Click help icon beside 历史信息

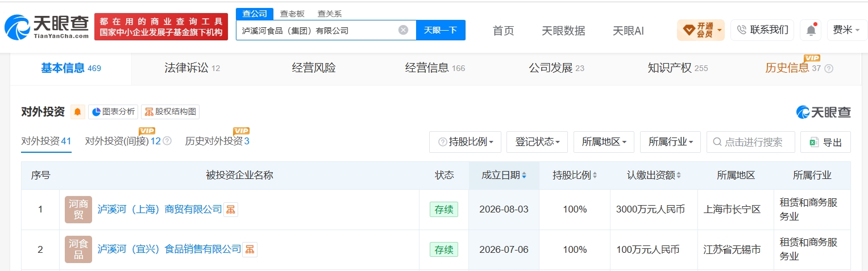tap(829, 69)
